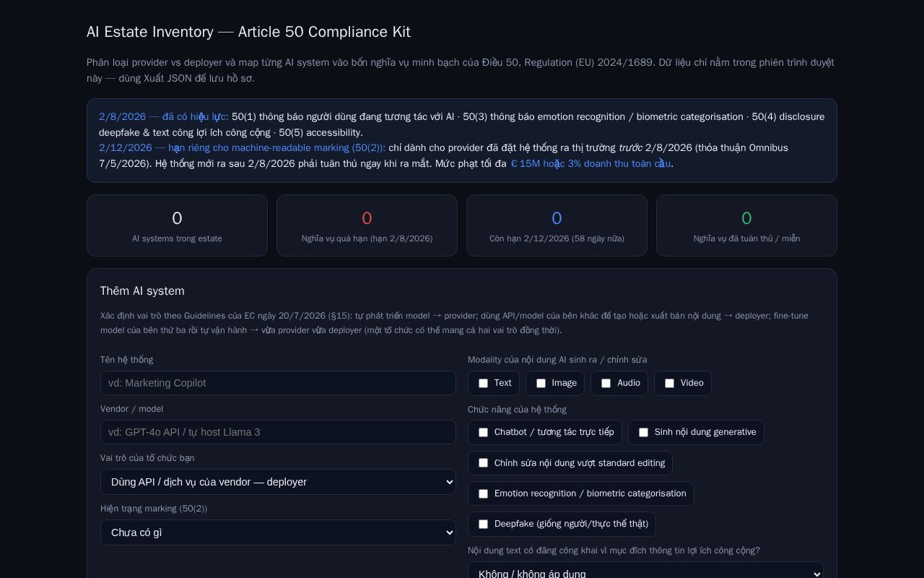The height and width of the screenshot is (578, 924).
Task: Open the public-interest text dropdown
Action: tap(645, 572)
